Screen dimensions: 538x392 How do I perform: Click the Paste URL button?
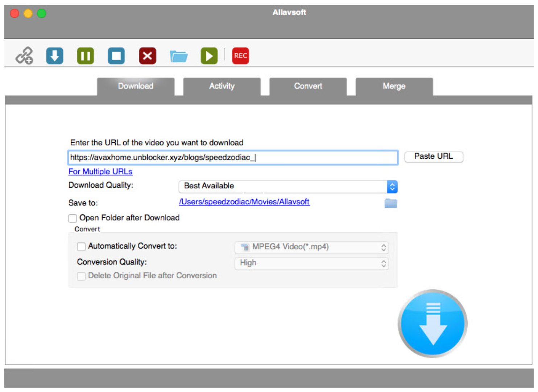[x=434, y=157]
